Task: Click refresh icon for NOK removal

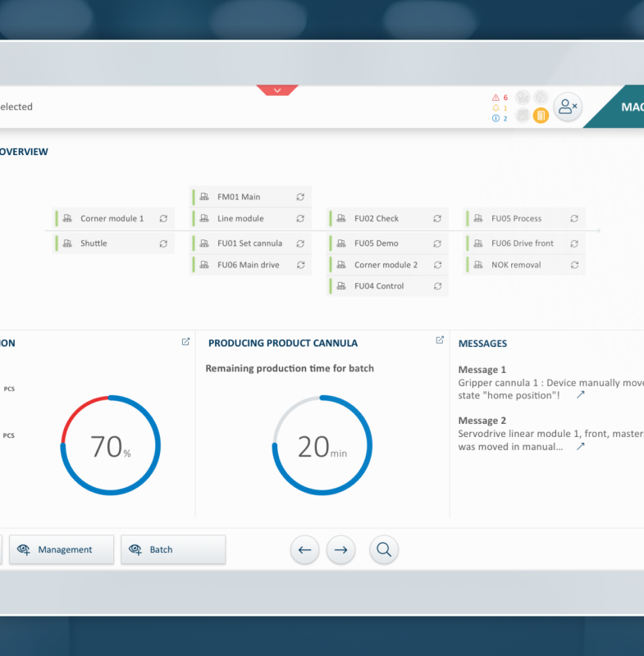Action: click(574, 265)
